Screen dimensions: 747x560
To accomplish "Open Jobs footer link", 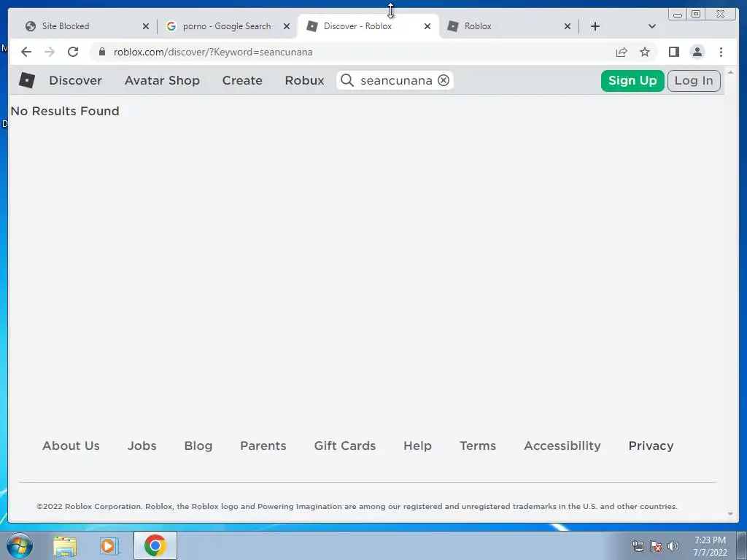I will coord(142,446).
